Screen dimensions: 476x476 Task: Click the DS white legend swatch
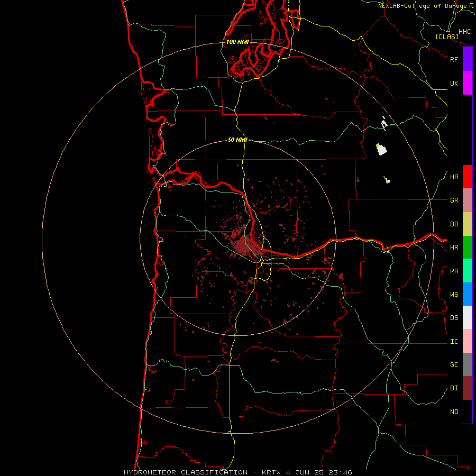point(467,317)
